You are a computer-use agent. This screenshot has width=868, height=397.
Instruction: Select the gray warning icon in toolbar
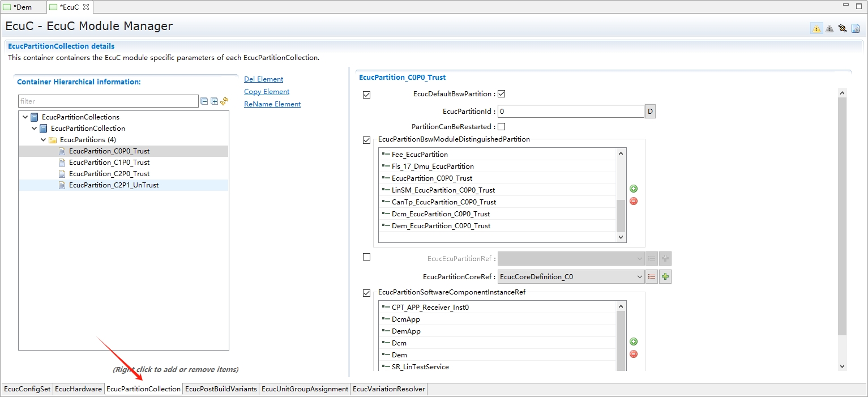tap(829, 28)
